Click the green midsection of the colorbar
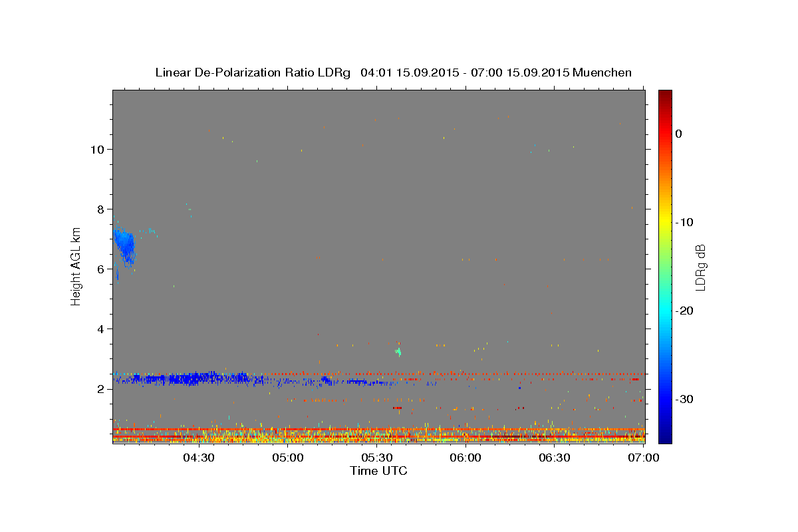Image resolution: width=798 pixels, height=532 pixels. tap(665, 266)
